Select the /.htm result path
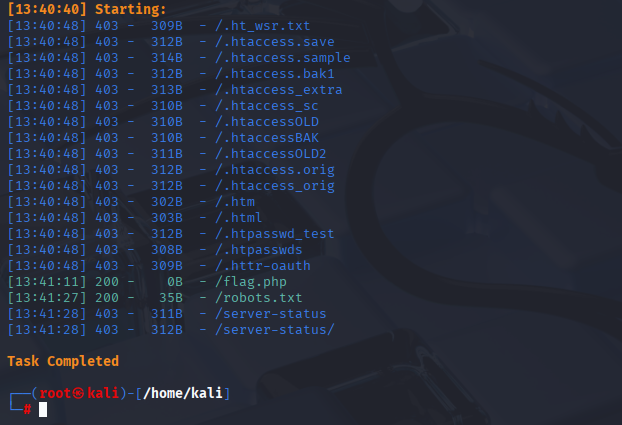622x425 pixels. (235, 202)
